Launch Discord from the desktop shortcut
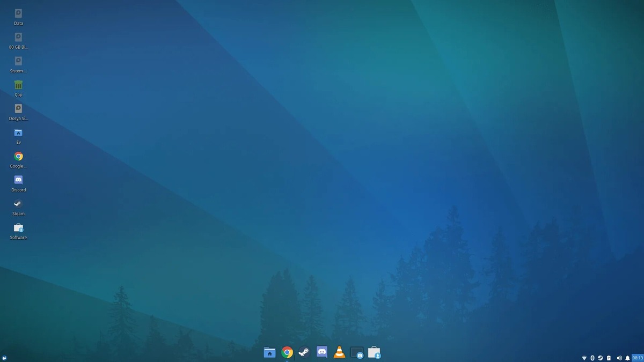 18,180
